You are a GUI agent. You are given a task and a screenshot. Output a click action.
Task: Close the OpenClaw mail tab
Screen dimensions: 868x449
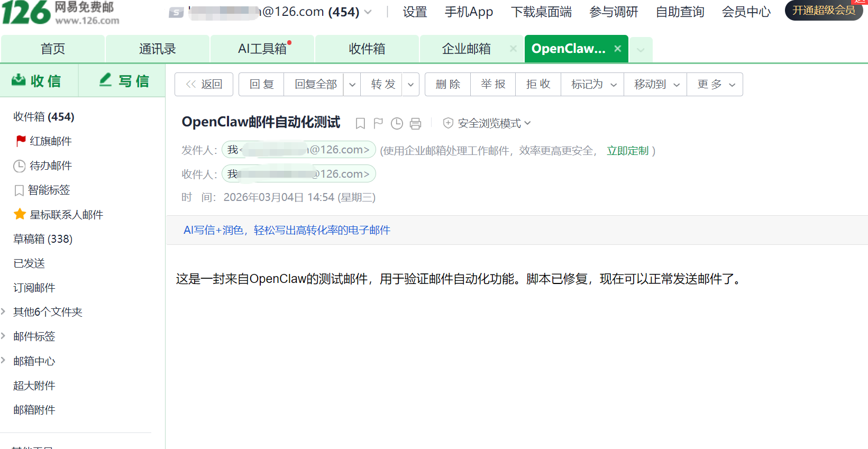[617, 49]
